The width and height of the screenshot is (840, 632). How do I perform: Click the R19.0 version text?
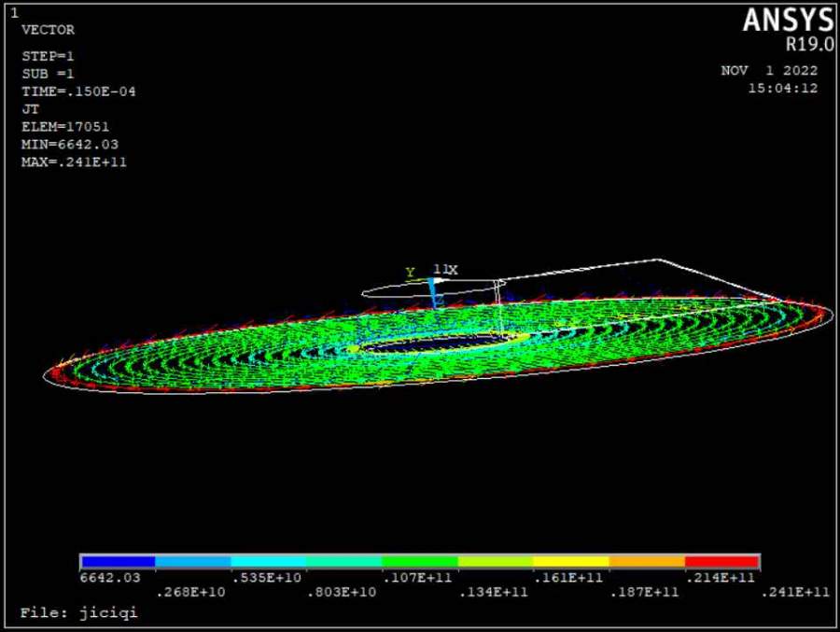808,44
